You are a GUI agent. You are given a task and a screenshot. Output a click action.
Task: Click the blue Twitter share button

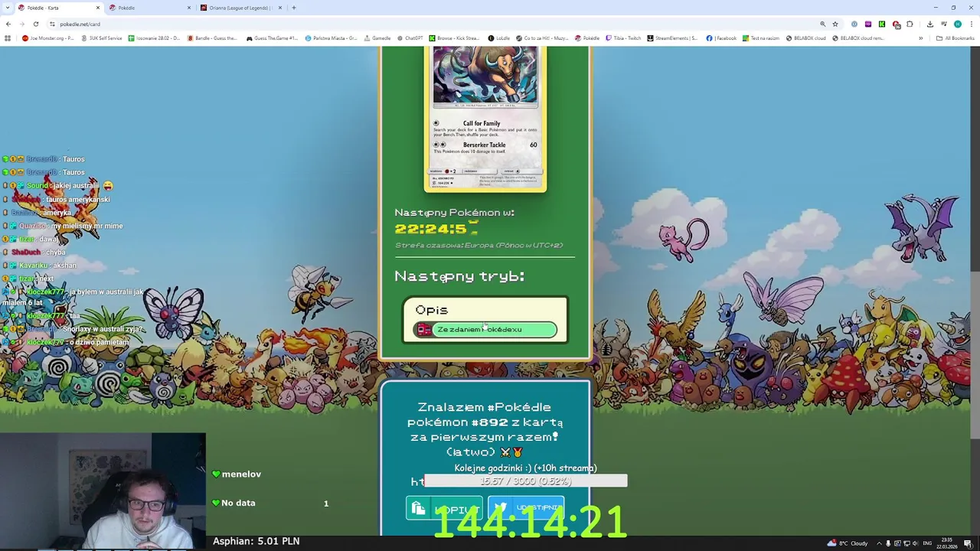tap(526, 508)
